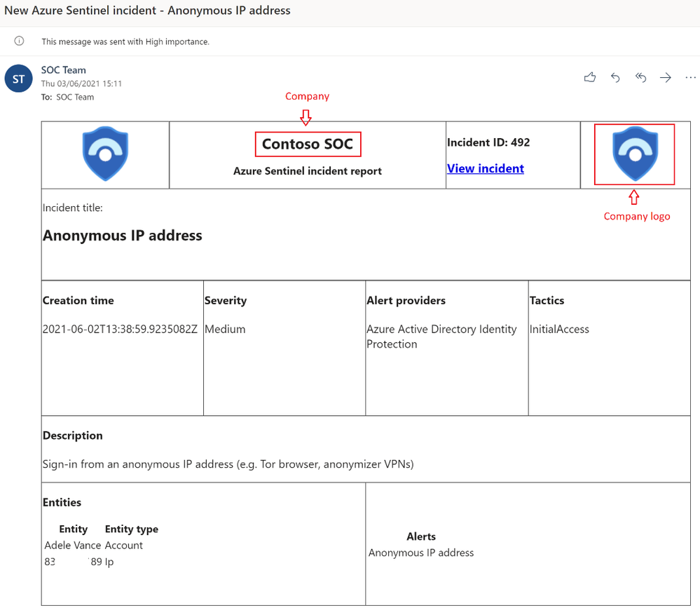Click the Reply arrow icon
Viewport: 700px width, 615px height.
(615, 78)
